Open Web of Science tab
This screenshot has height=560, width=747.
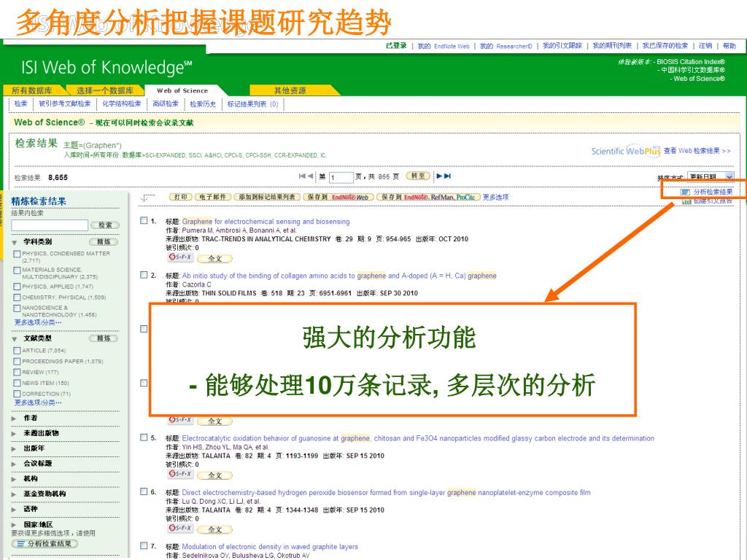[x=182, y=90]
